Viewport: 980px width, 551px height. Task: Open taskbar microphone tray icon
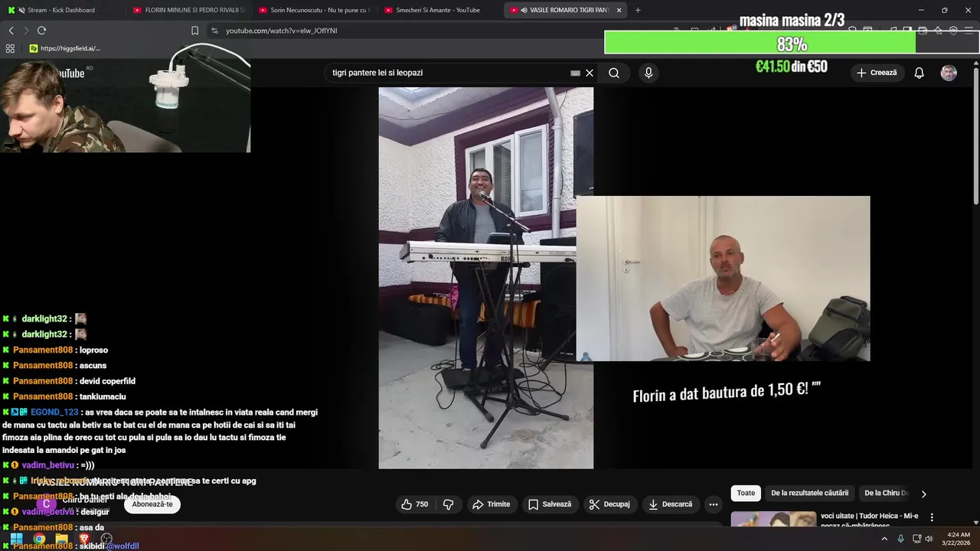(x=900, y=539)
